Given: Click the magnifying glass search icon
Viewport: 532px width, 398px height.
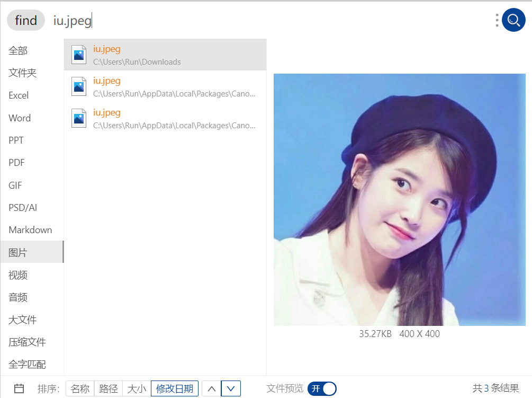Looking at the screenshot, I should pyautogui.click(x=512, y=20).
